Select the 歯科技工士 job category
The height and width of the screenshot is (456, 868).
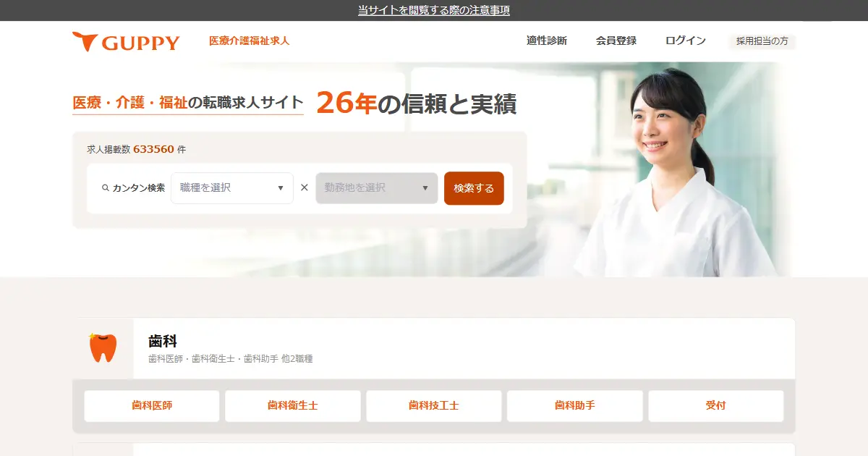[x=434, y=406]
